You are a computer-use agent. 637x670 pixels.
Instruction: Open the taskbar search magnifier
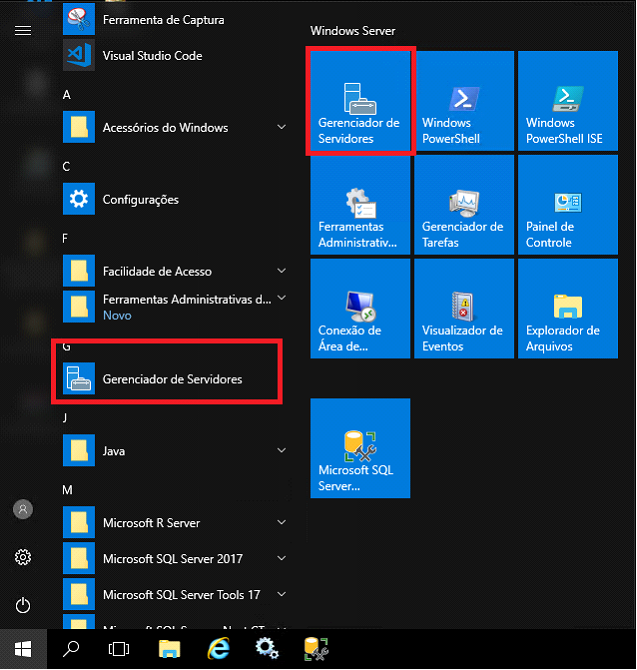click(71, 649)
